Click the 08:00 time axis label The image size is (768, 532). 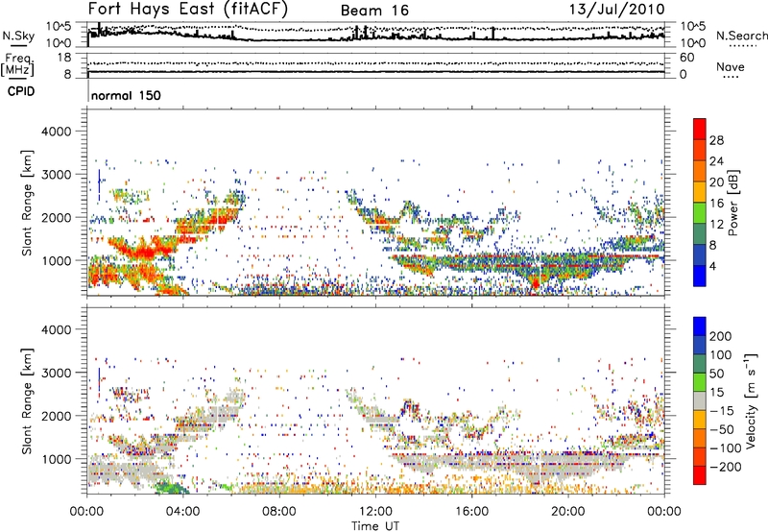[x=279, y=512]
